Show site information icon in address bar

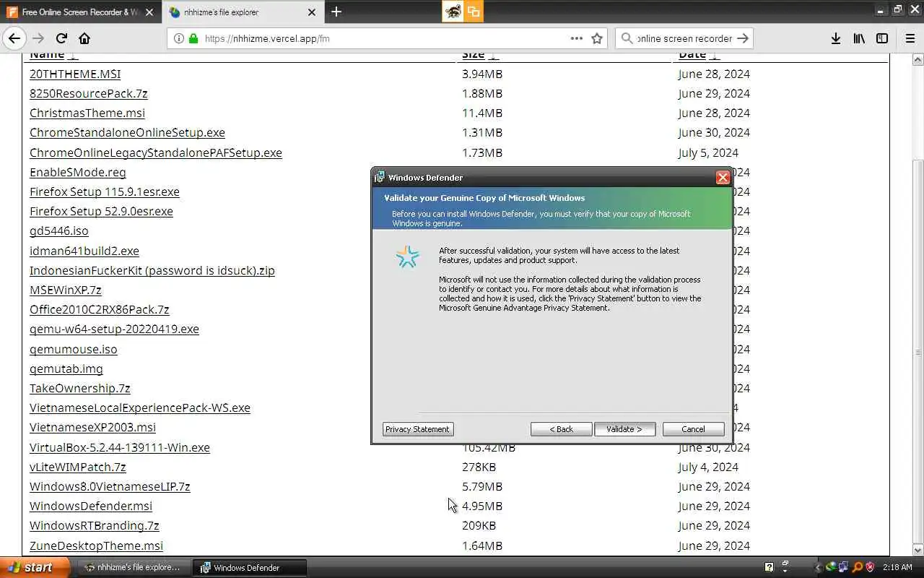click(x=178, y=38)
